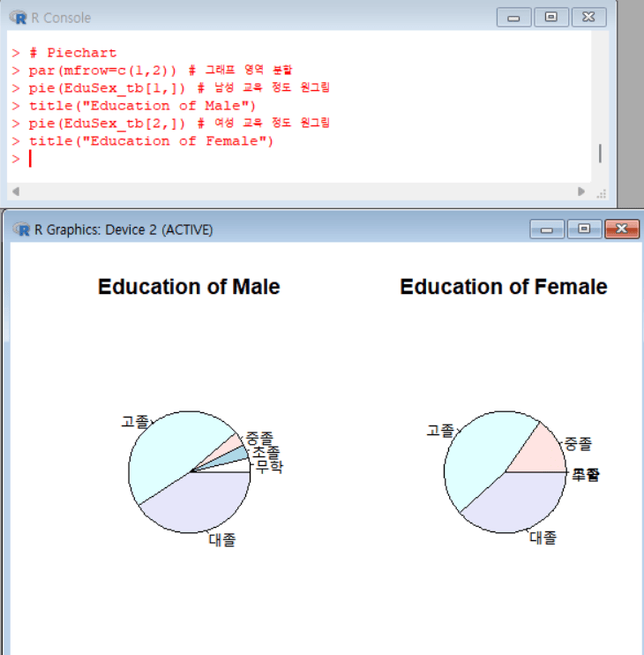Click the console vertical scrollbar thumb

(x=600, y=153)
